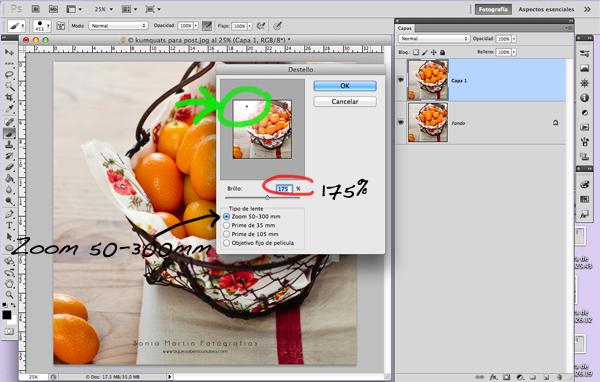
Task: Select the Move tool
Action: coord(9,52)
